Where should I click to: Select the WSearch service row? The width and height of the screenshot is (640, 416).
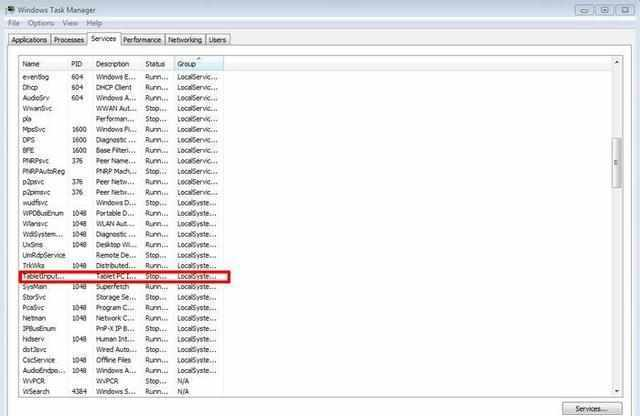pyautogui.click(x=121, y=391)
